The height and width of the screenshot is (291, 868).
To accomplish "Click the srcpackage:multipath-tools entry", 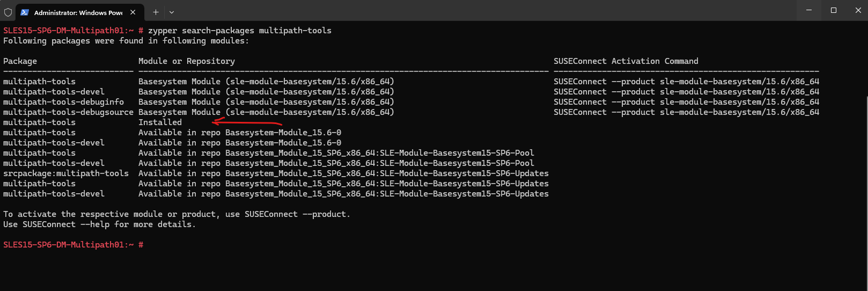I will 66,173.
